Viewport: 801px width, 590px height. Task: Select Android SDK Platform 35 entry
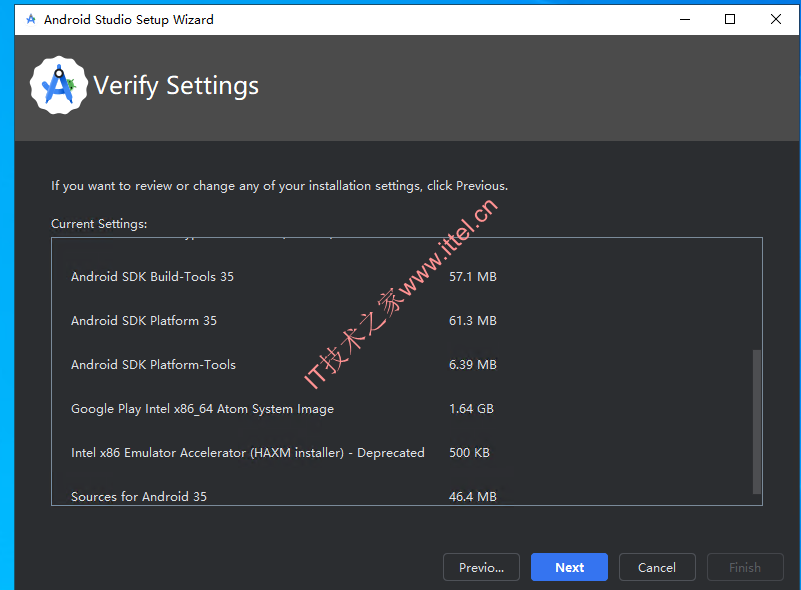tap(144, 320)
